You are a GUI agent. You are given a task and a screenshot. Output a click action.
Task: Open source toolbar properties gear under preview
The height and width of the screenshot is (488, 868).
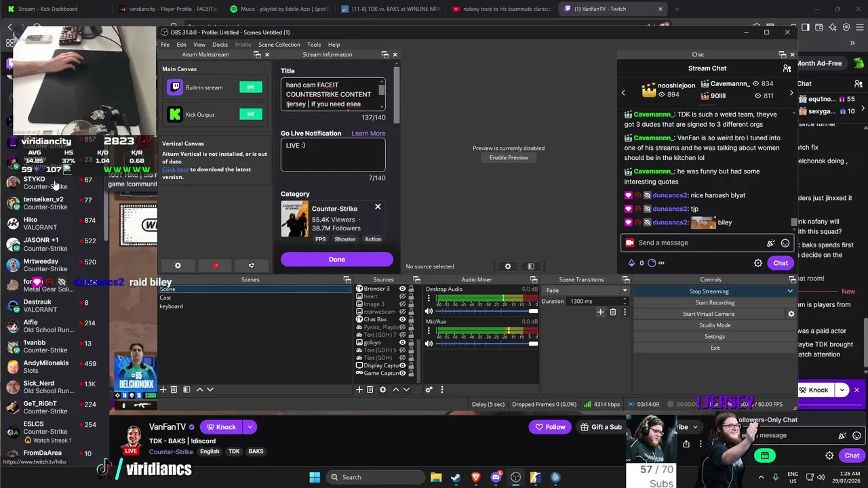pos(507,266)
